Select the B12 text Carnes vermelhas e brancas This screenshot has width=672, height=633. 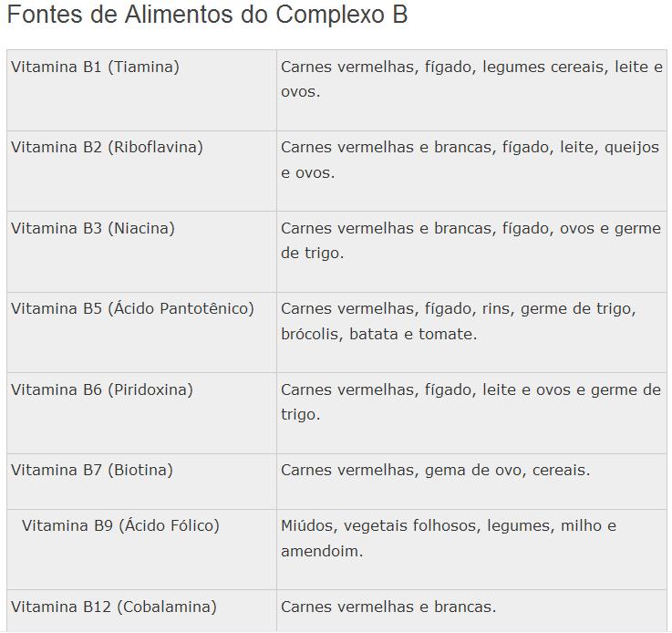point(388,607)
